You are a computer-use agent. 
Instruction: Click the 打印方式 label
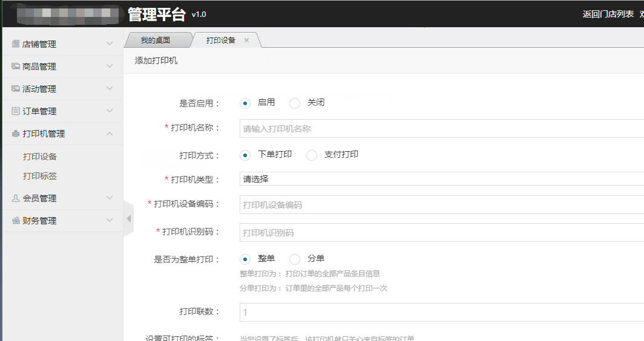(199, 155)
